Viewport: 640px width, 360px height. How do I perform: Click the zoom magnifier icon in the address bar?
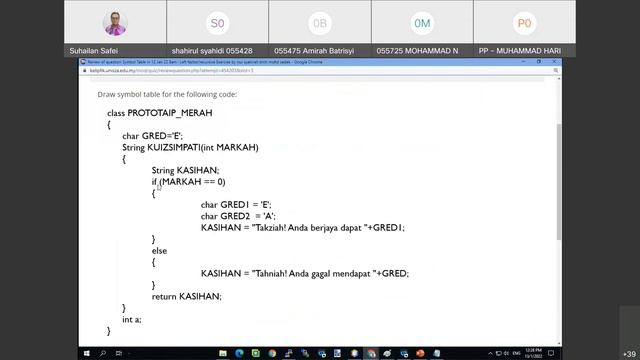click(x=556, y=71)
